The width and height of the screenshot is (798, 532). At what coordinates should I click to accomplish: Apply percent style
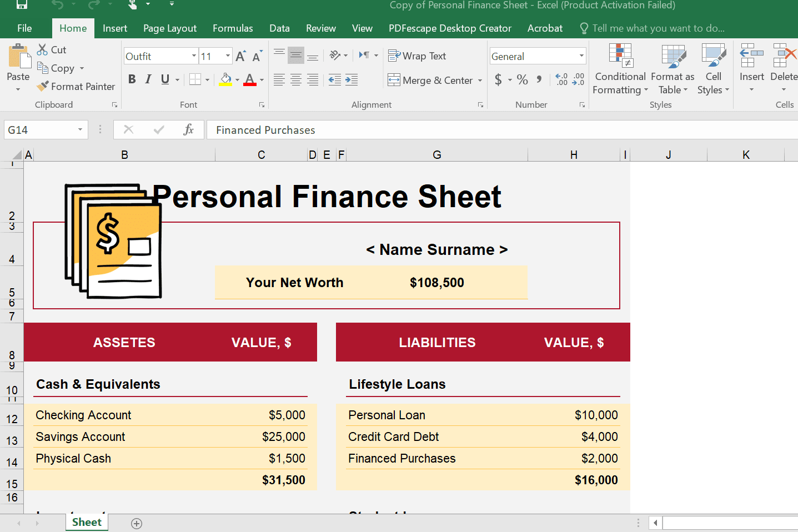pyautogui.click(x=523, y=79)
